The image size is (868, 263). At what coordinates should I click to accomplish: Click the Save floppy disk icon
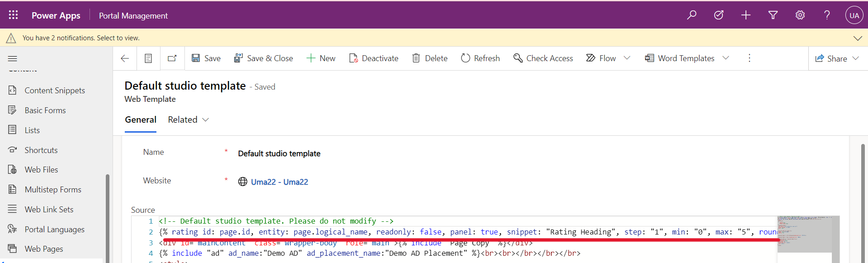196,58
